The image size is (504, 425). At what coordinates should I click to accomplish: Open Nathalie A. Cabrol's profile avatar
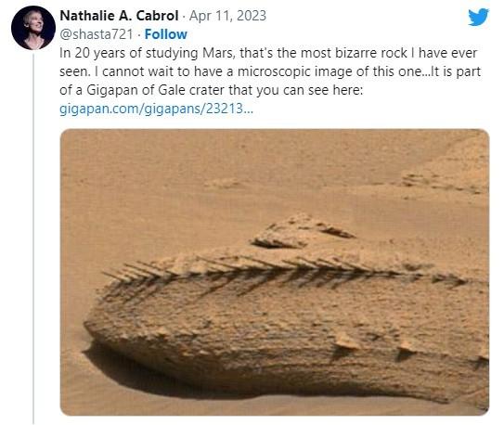pyautogui.click(x=33, y=28)
